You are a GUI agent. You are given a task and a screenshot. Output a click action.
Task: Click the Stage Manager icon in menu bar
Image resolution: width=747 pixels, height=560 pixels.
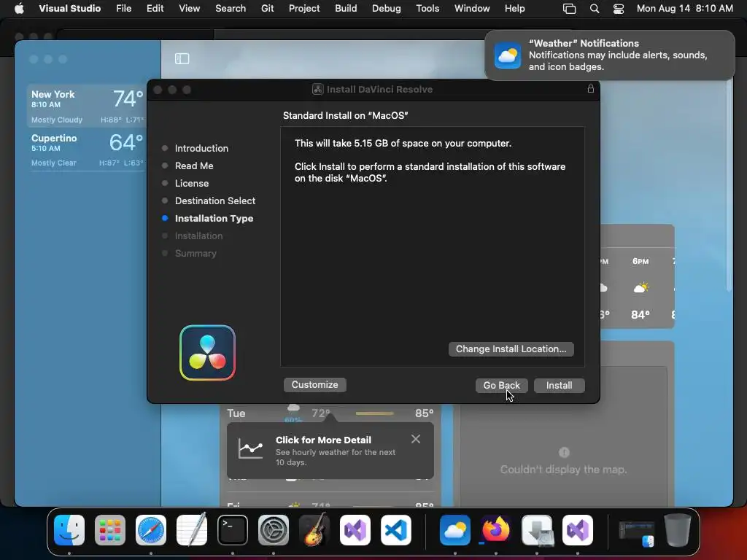[x=569, y=9]
